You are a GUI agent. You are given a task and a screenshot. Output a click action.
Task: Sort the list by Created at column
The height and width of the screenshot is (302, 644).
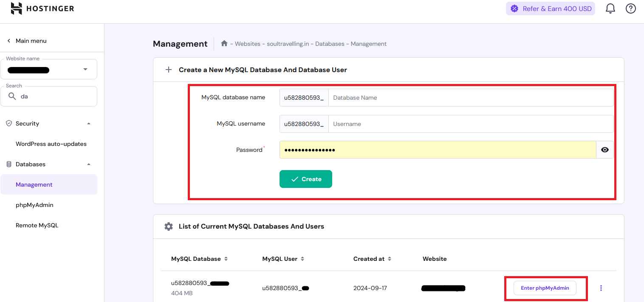pos(390,259)
